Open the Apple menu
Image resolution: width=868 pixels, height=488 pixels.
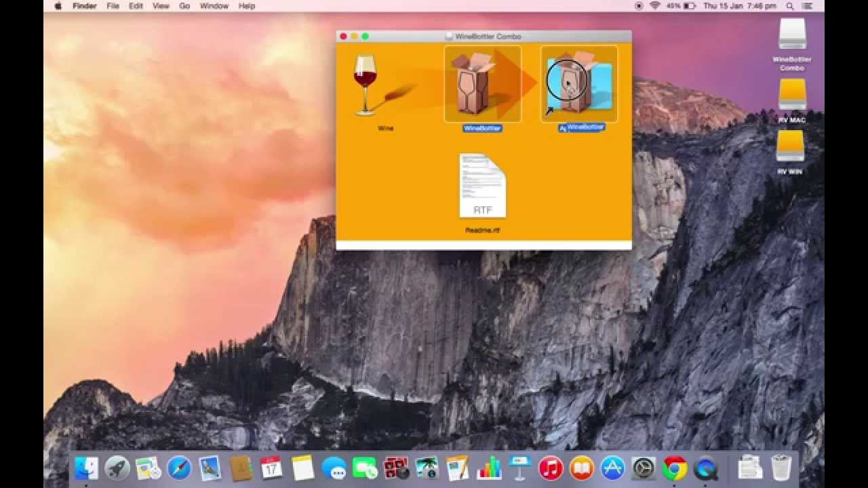click(58, 6)
